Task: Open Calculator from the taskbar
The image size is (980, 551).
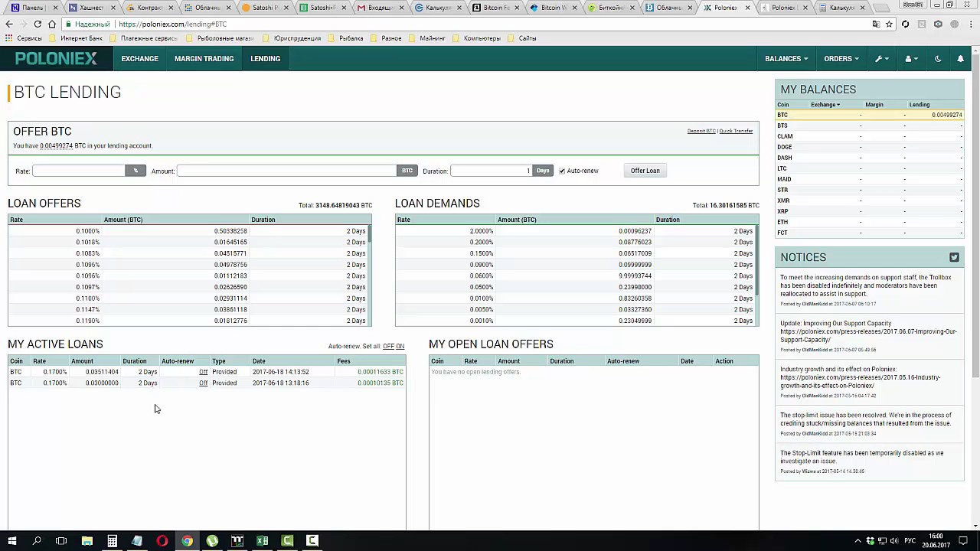Action: click(112, 541)
